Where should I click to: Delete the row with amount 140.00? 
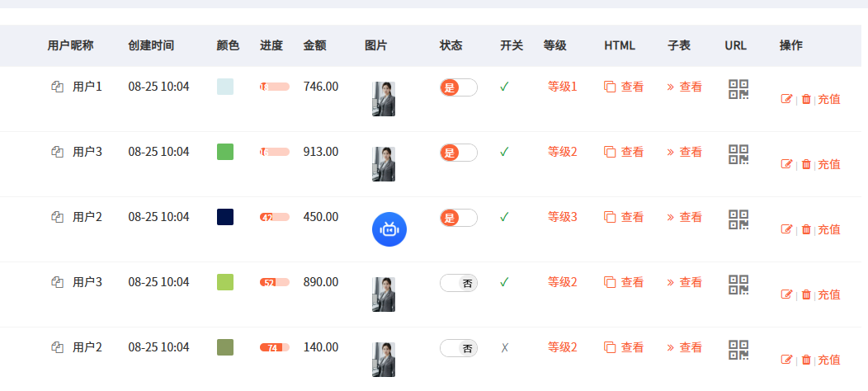[x=806, y=360]
